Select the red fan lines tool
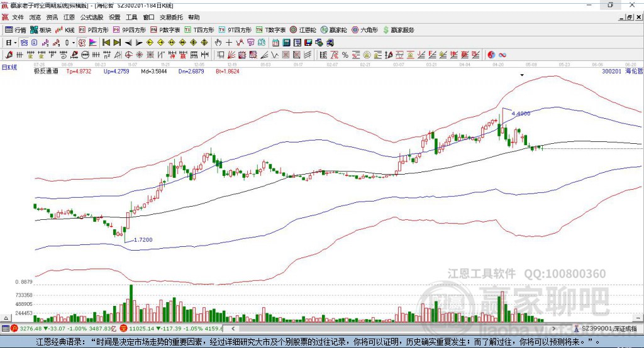The width and height of the screenshot is (644, 348). (231, 55)
